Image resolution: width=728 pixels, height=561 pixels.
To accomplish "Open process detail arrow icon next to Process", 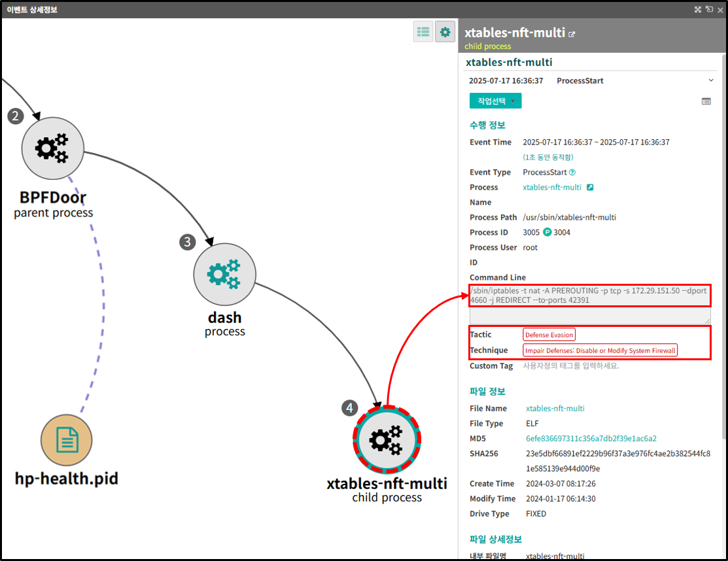I will pyautogui.click(x=590, y=188).
